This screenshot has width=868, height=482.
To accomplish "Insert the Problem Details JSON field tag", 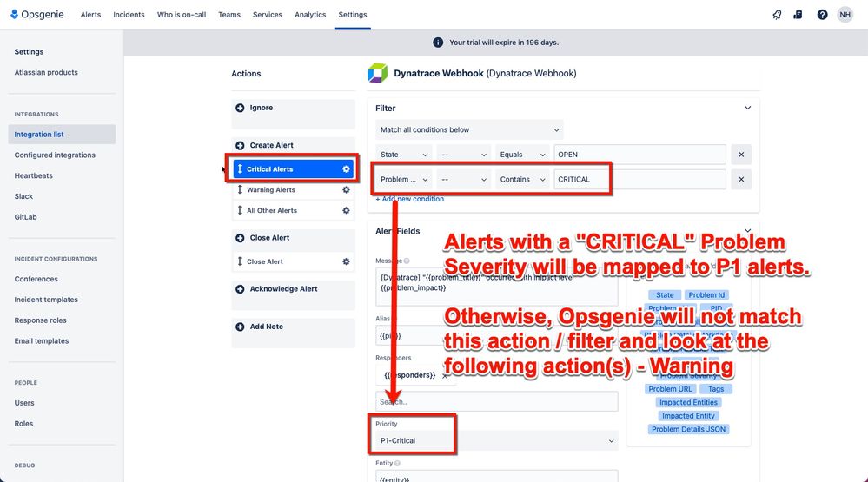I will tap(689, 429).
